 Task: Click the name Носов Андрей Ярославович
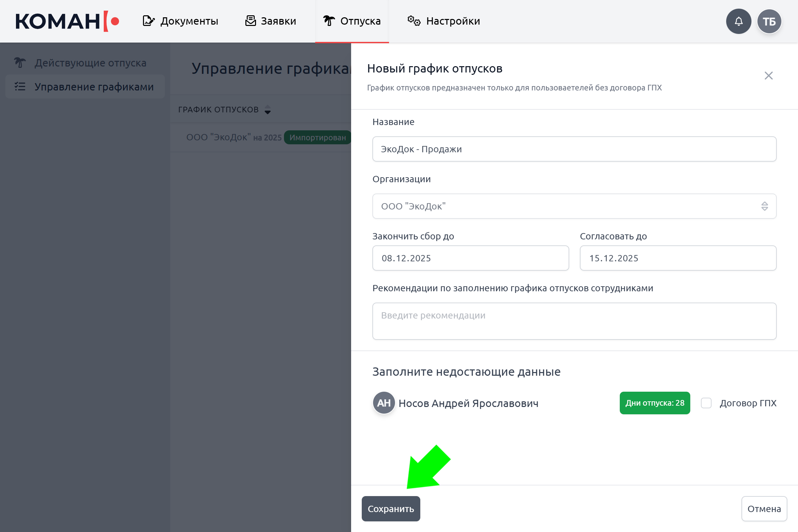(x=468, y=403)
